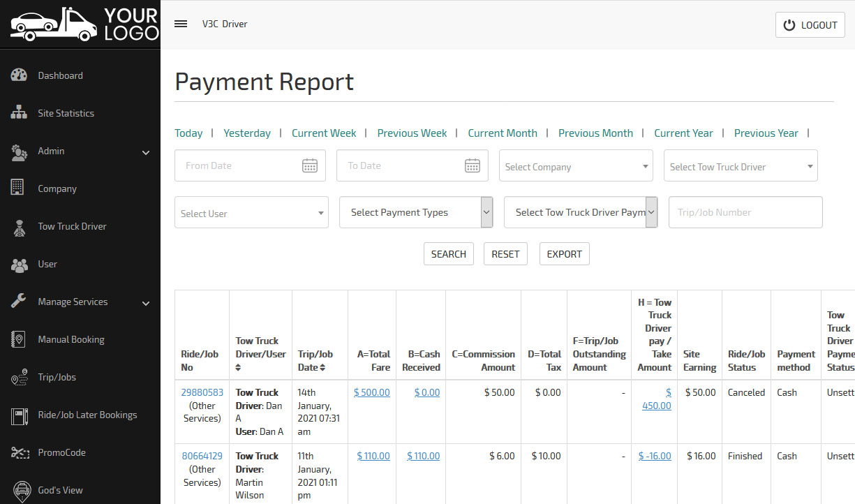Click the Site Statistics hierarchy icon
Screen dimensions: 855x504
click(x=19, y=113)
